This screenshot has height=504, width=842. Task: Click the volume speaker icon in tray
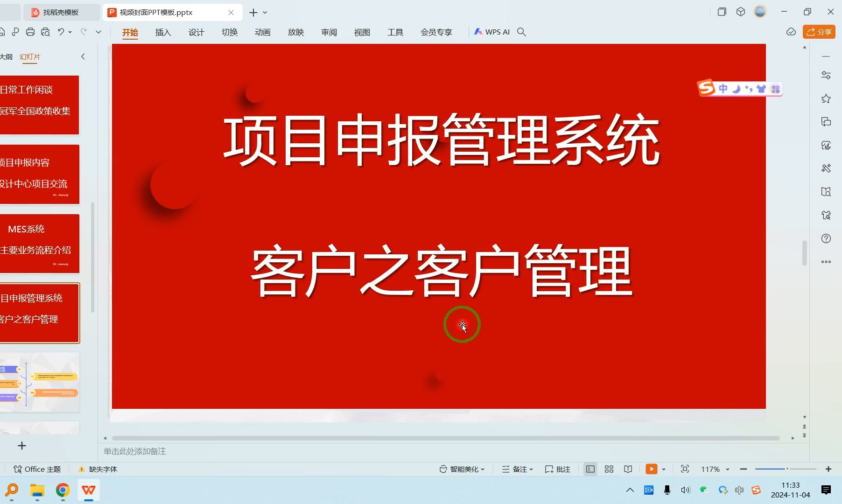coord(685,490)
